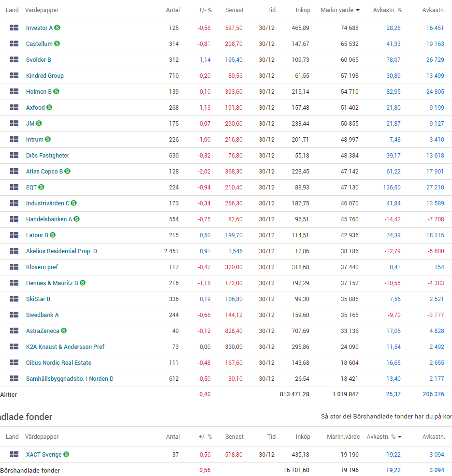The width and height of the screenshot is (452, 476).
Task: Click the green S icon beside Intrum
Action: click(48, 139)
